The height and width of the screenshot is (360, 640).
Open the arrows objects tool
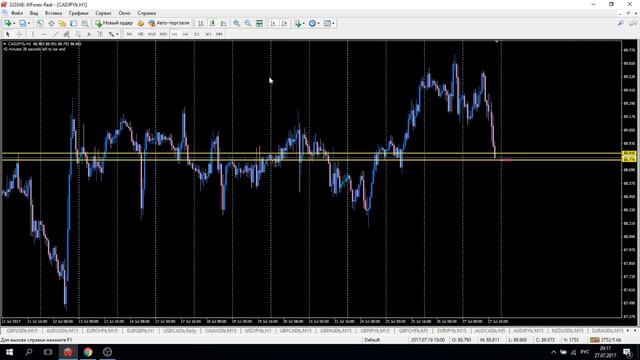pyautogui.click(x=111, y=34)
